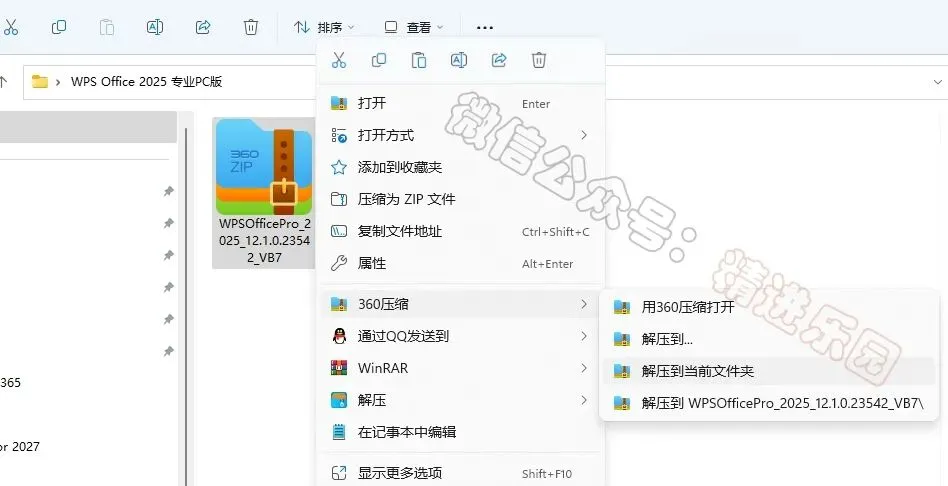Click the Paste icon in context menu

point(418,60)
